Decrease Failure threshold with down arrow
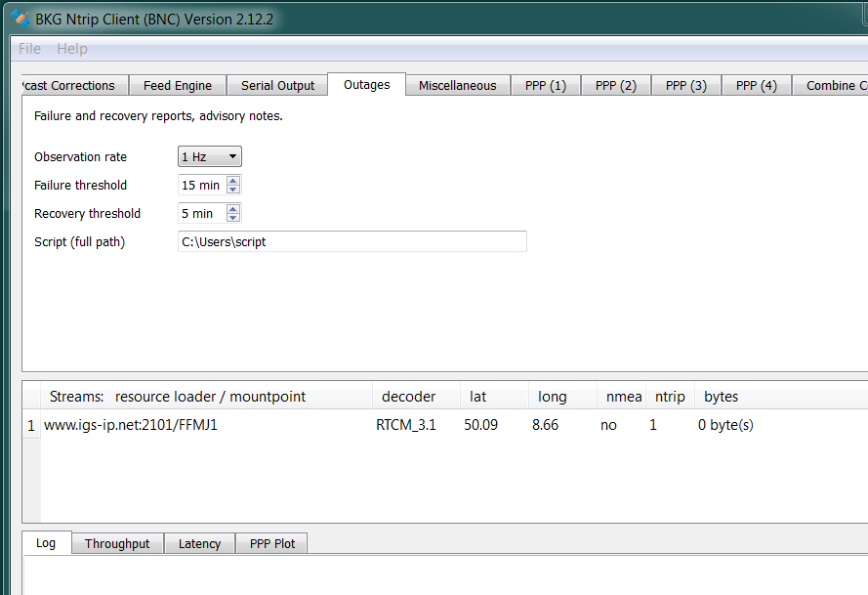This screenshot has height=595, width=868. 233,190
